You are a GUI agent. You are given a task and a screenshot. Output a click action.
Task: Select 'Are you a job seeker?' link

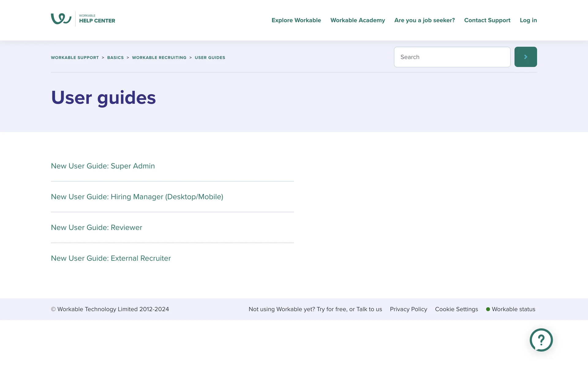(x=424, y=20)
